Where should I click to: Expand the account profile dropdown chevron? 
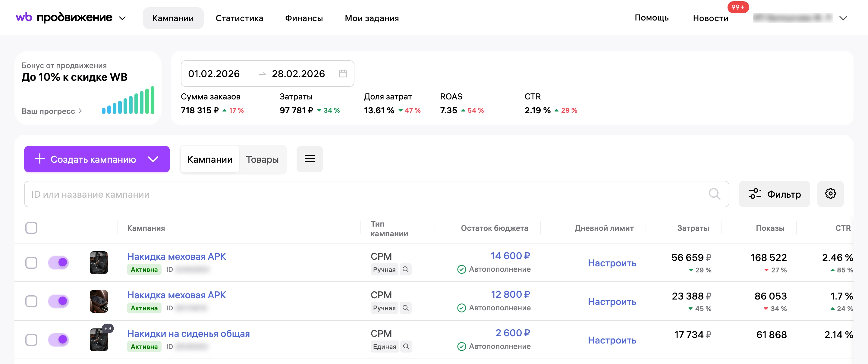[x=843, y=18]
